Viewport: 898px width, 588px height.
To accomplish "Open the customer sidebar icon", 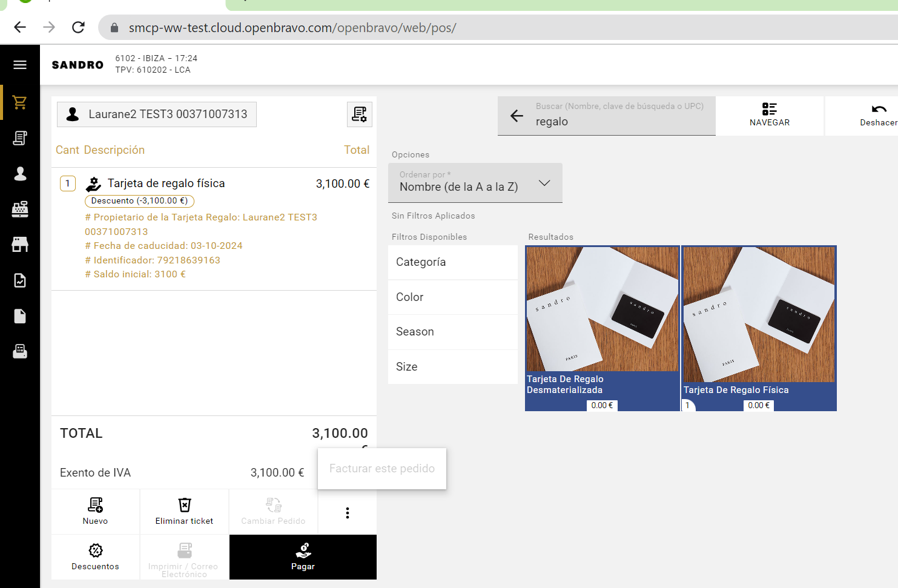I will coord(20,174).
